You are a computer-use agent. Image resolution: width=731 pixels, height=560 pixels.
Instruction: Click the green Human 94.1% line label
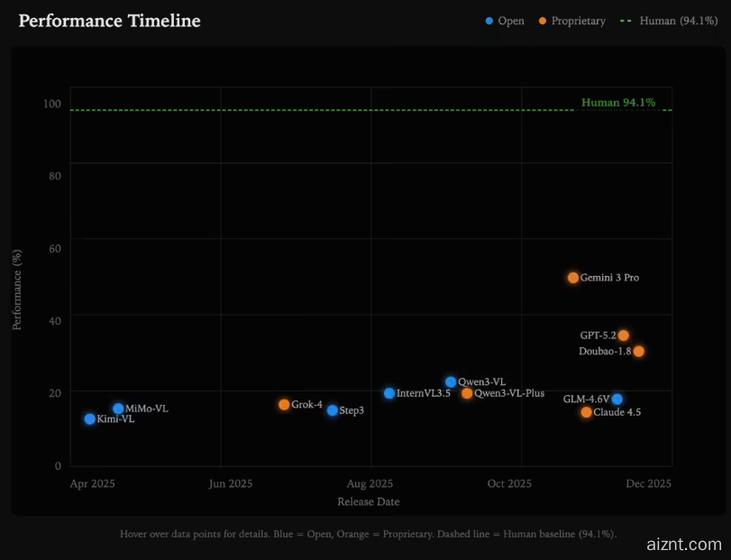click(x=617, y=103)
